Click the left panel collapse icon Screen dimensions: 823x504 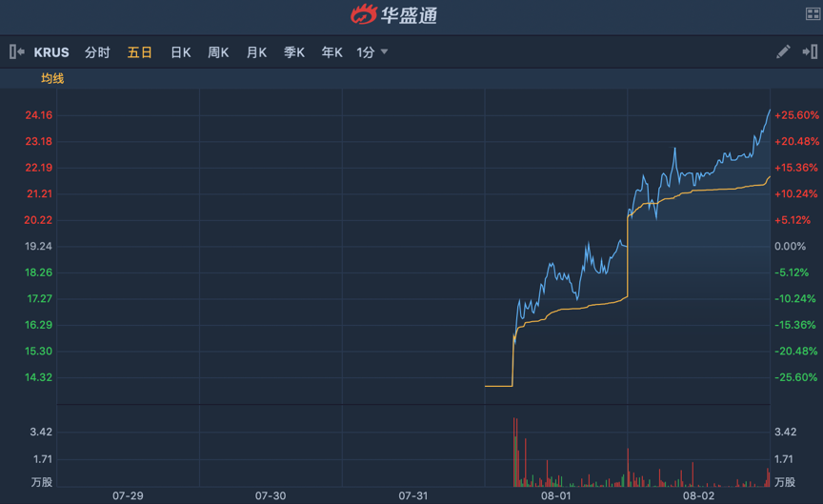pos(16,52)
